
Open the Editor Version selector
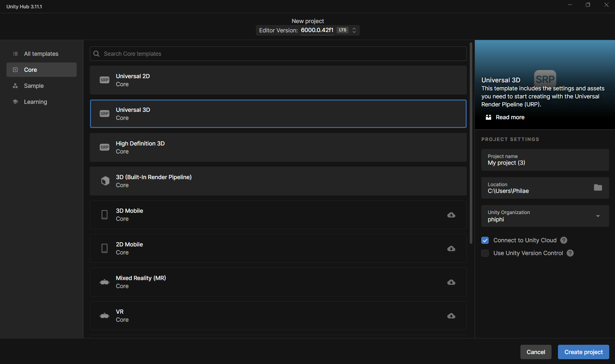308,30
